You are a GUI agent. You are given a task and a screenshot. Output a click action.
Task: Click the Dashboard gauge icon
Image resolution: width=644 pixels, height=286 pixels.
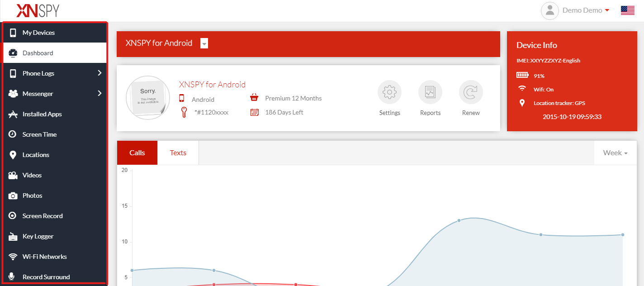[x=13, y=53]
